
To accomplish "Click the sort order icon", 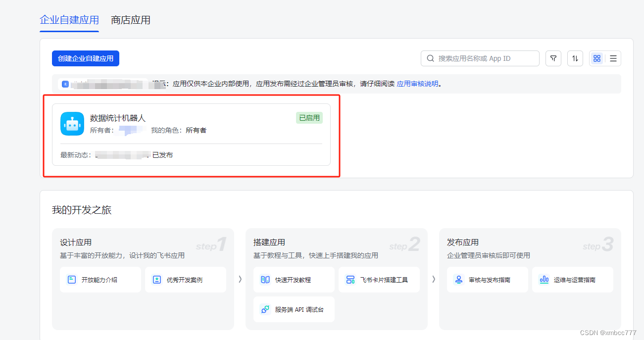I will tap(575, 58).
